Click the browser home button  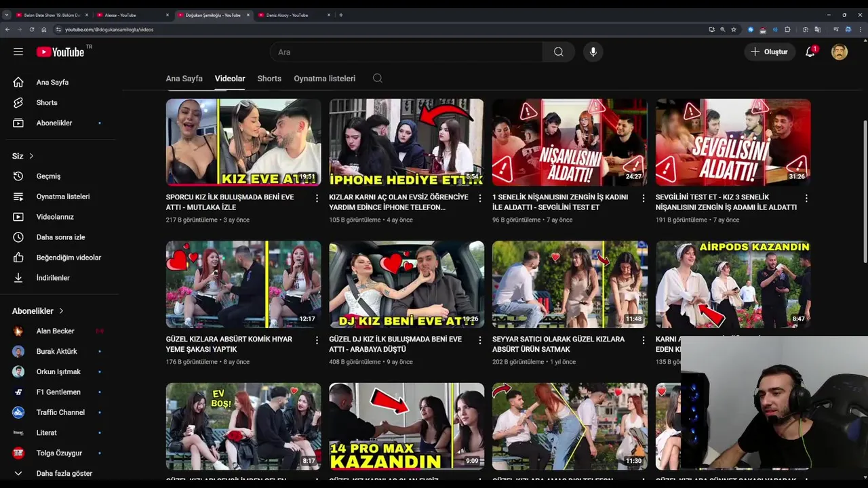[x=44, y=30]
